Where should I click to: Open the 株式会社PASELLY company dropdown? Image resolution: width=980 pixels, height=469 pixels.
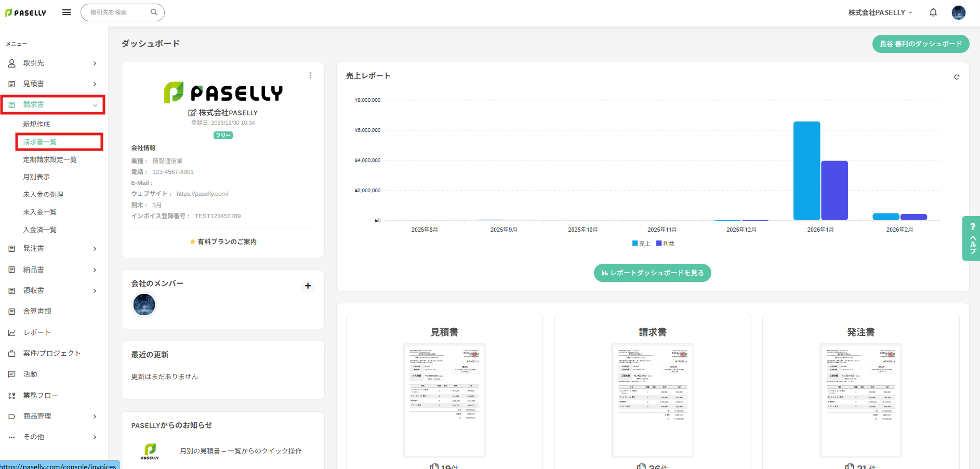point(880,12)
